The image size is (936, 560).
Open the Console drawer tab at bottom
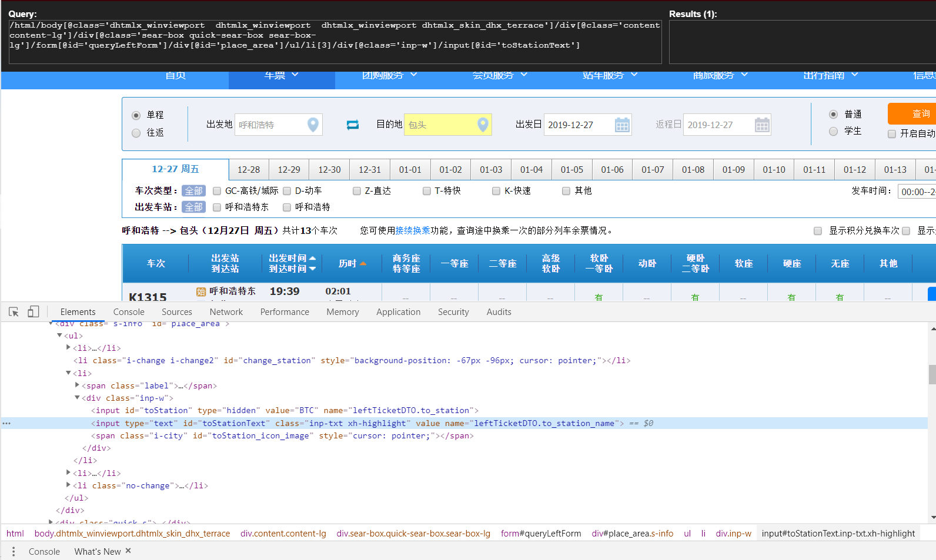[x=44, y=551]
